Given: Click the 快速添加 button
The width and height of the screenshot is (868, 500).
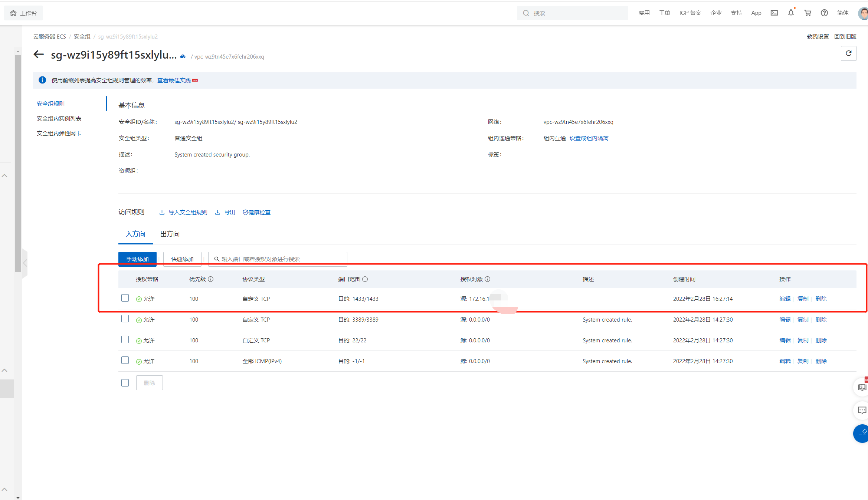Looking at the screenshot, I should (x=182, y=259).
